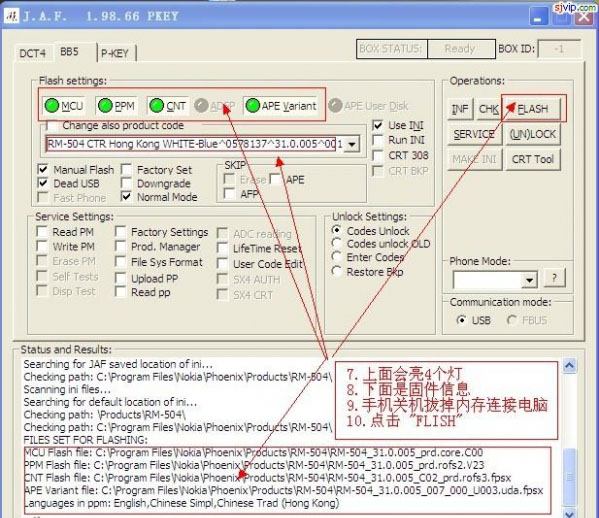Check Change also product code

click(x=52, y=126)
